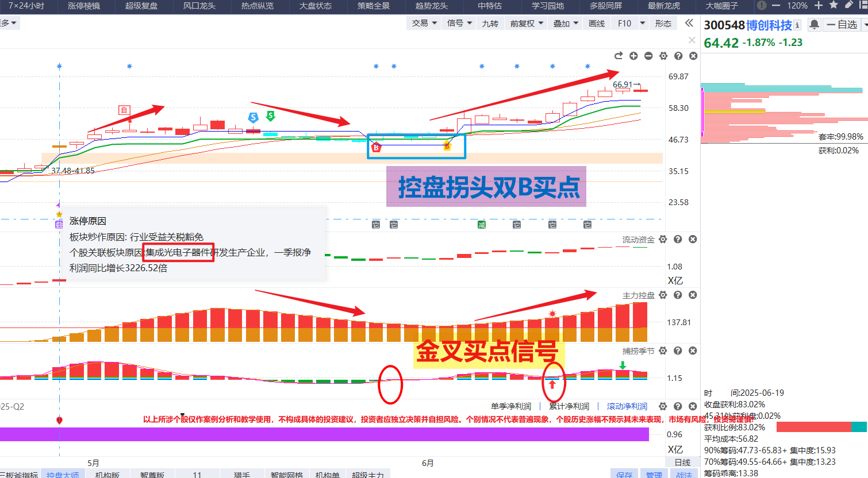Viewport: 868px width, 478px height.
Task: Open settings gear for 流动资金 indicator
Action: [x=663, y=239]
